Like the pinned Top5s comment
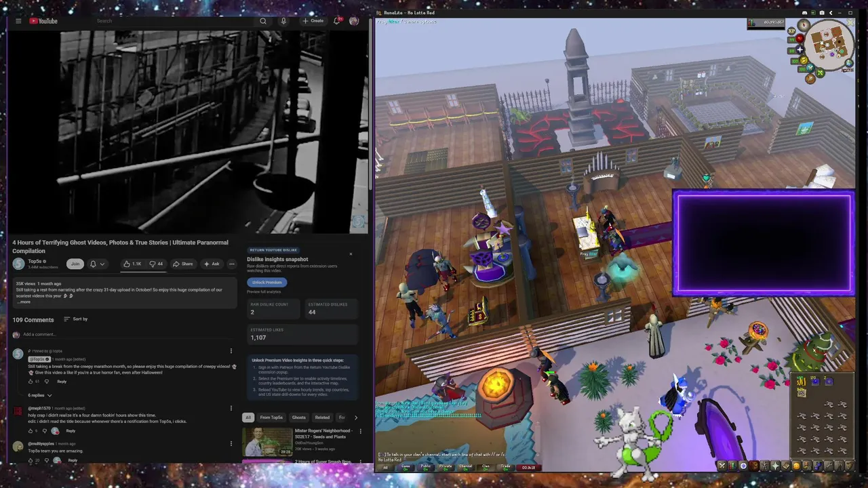868x488 pixels. (31, 382)
